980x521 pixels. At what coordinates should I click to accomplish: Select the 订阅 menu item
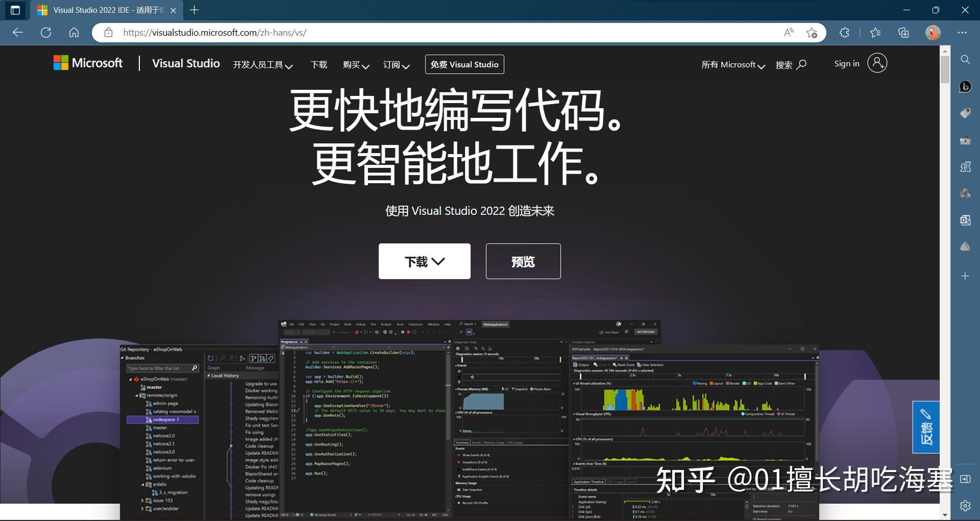coord(396,65)
